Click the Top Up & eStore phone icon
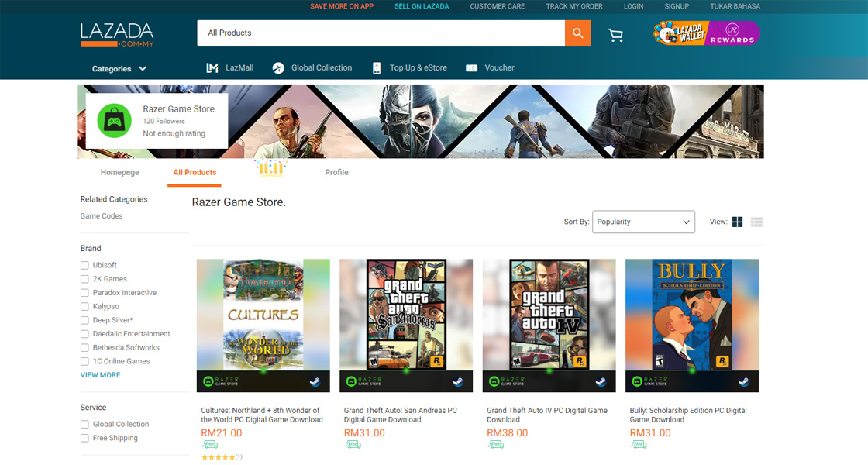The image size is (868, 465). [377, 68]
